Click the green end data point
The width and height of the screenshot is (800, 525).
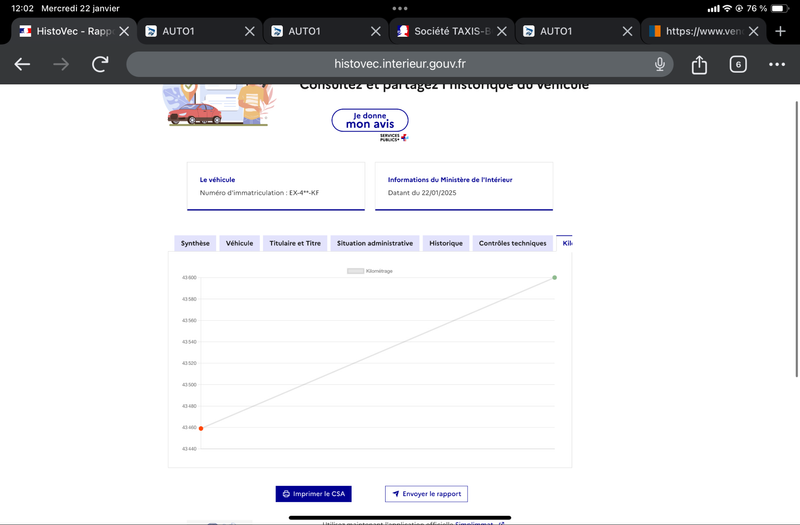(555, 278)
